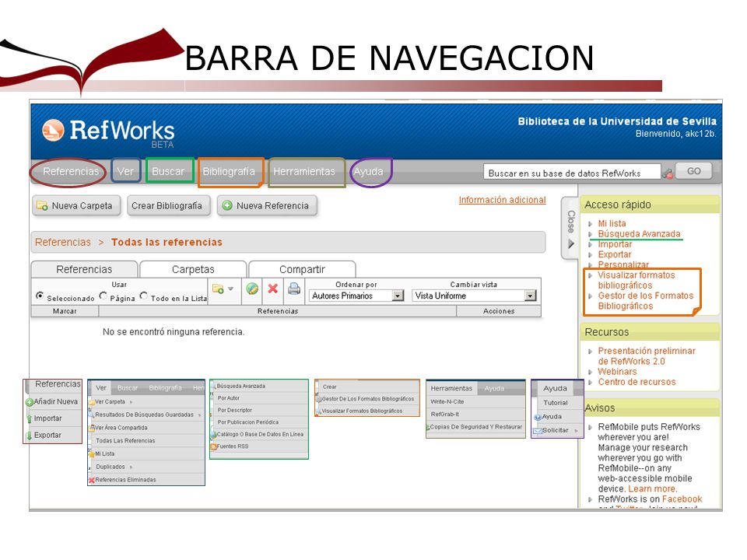The width and height of the screenshot is (747, 560).
Task: Expand the Solicitar submenu arrow
Action: pyautogui.click(x=576, y=430)
